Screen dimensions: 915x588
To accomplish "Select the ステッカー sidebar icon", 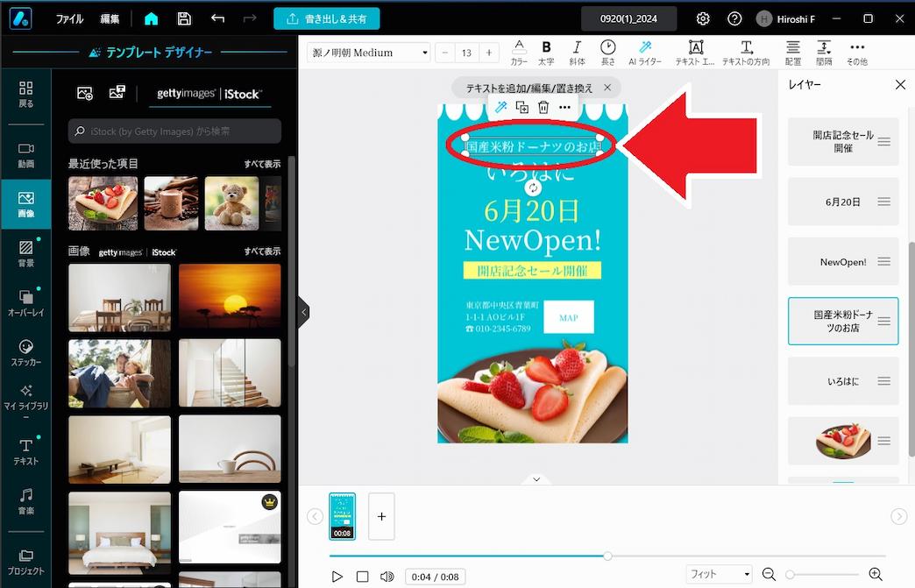I will pos(26,351).
